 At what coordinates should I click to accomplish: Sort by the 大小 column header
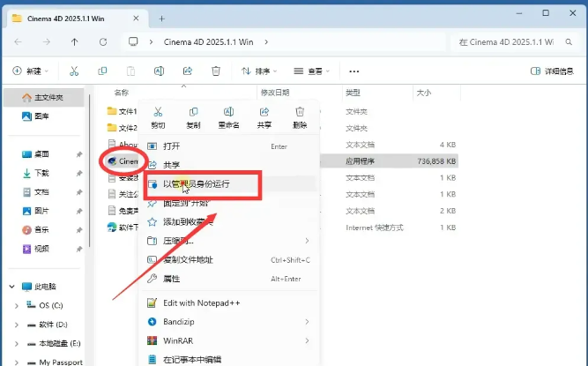point(424,93)
